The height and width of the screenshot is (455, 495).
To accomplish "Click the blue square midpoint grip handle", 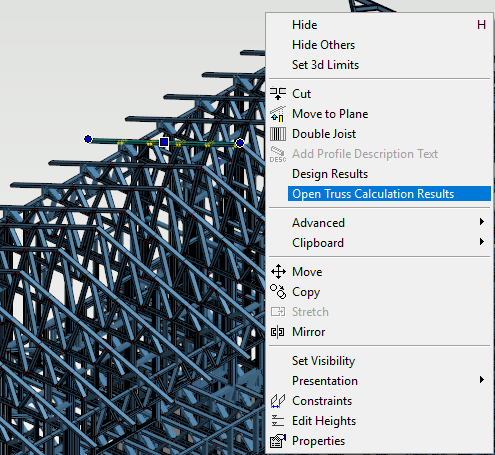I will pos(164,142).
